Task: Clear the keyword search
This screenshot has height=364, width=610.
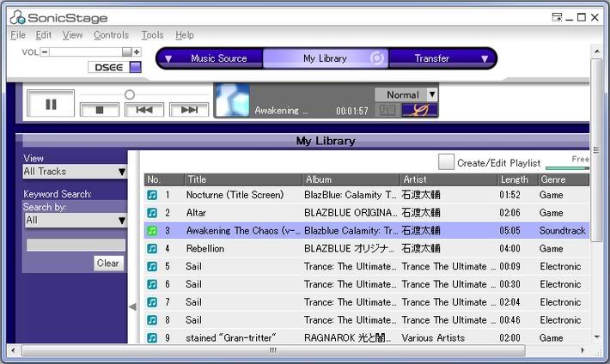Action: pos(108,264)
